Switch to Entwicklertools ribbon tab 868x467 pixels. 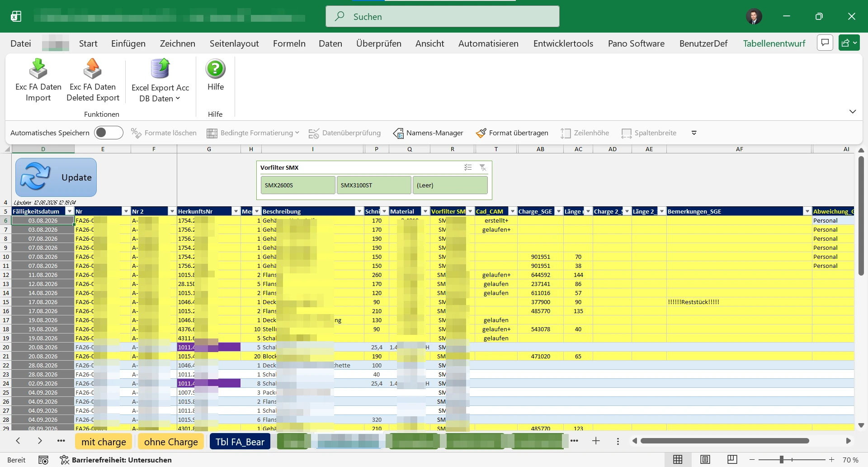click(563, 43)
